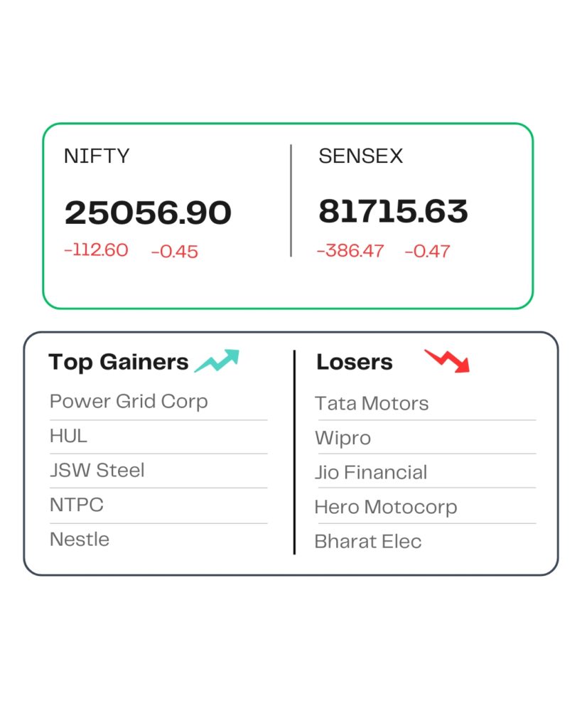Open Power Grid Corp in gainers
This screenshot has width=582, height=728.
[129, 402]
